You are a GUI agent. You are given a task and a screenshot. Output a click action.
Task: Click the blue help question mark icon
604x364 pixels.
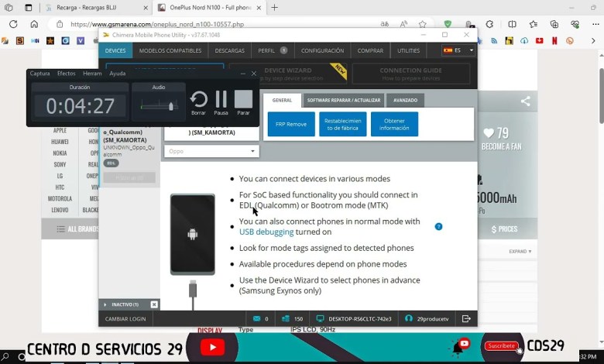[438, 226]
